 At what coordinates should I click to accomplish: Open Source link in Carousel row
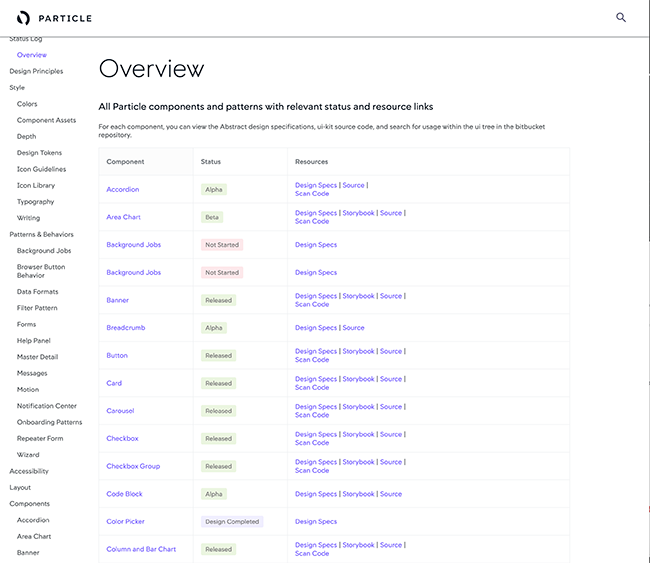pos(391,407)
